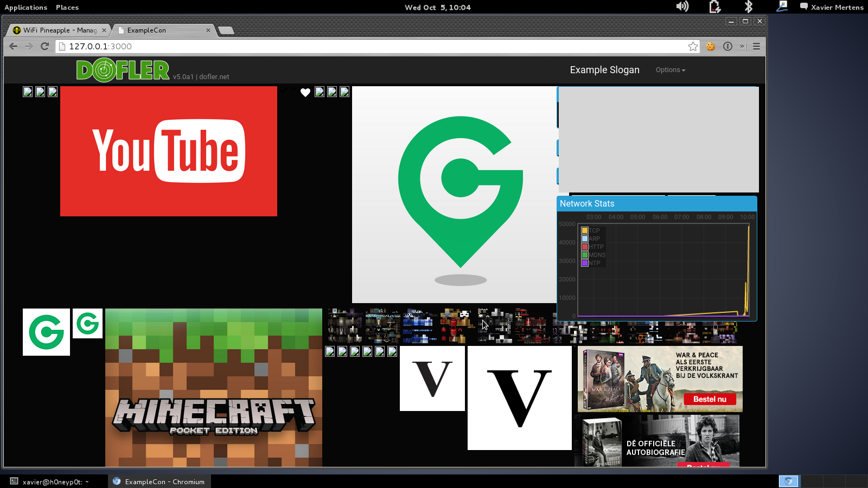The width and height of the screenshot is (868, 488).
Task: Open the smaller green G logo tile beside Minecraft
Action: (87, 324)
